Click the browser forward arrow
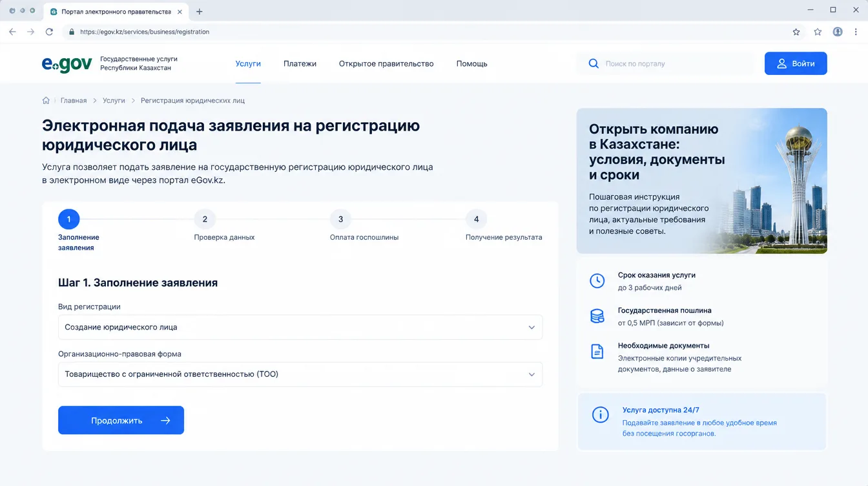This screenshot has height=486, width=868. (x=30, y=32)
